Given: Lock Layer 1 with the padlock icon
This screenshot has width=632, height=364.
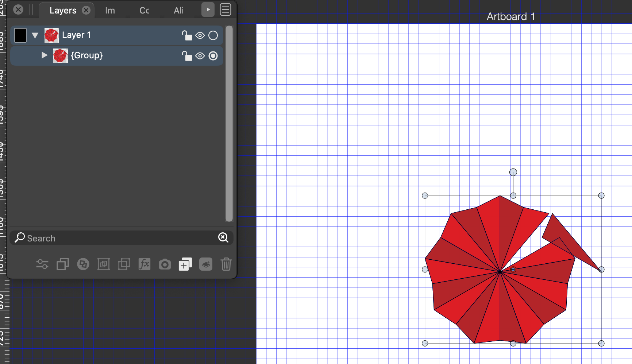Looking at the screenshot, I should point(187,35).
